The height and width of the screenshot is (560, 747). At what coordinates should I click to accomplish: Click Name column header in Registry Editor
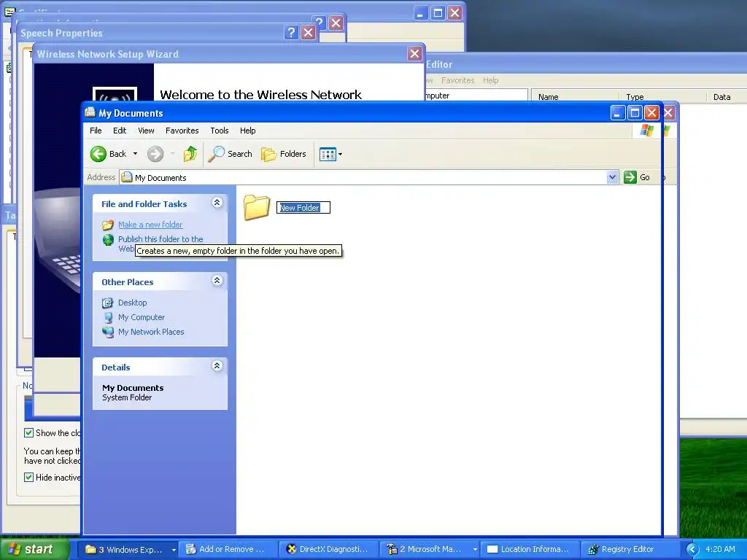[575, 97]
